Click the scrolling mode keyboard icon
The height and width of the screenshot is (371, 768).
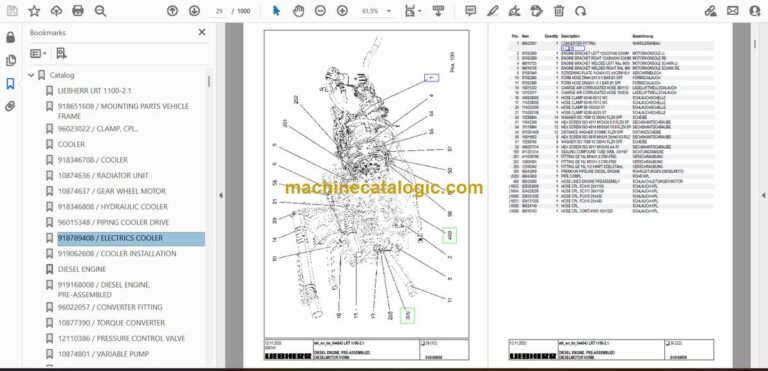tap(438, 11)
